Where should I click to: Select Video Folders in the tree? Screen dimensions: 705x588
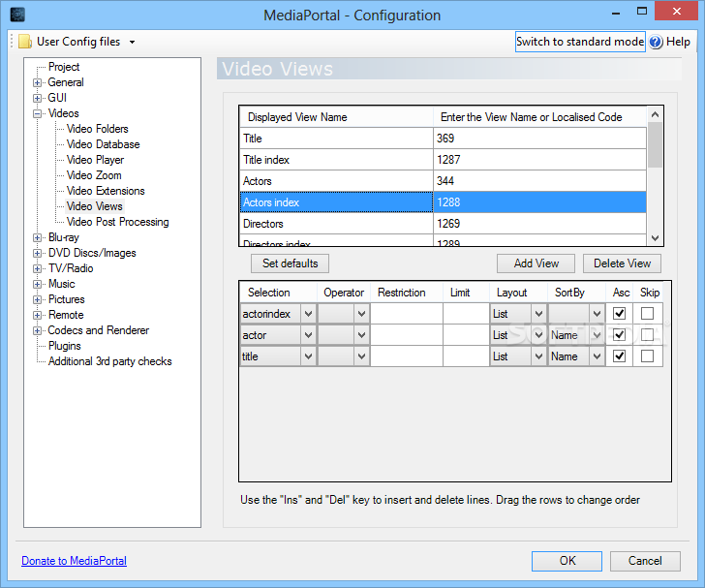pos(97,129)
